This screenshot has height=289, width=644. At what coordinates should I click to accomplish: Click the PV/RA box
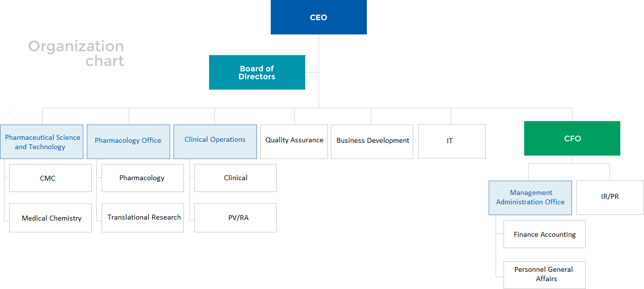(235, 218)
